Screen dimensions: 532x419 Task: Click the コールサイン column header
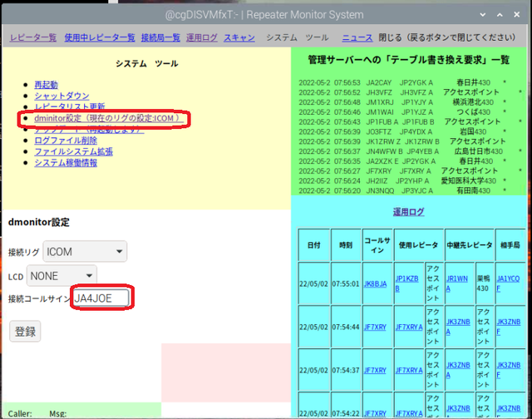click(377, 245)
